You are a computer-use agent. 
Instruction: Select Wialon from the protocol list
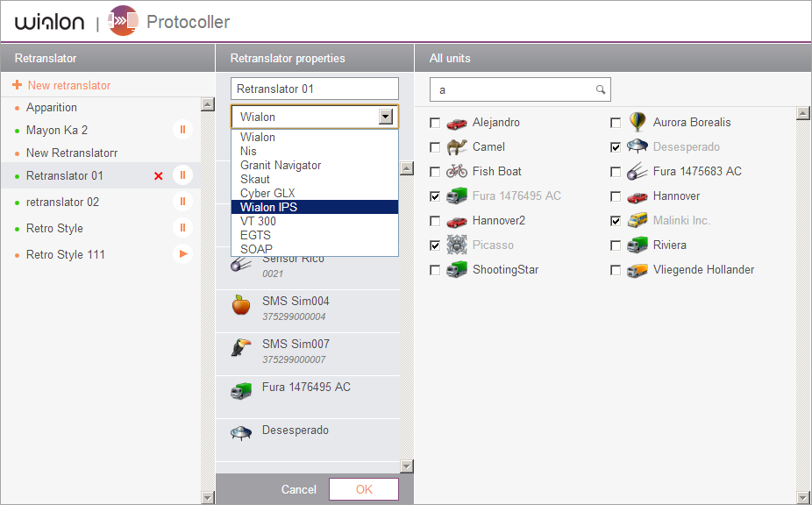pyautogui.click(x=315, y=138)
